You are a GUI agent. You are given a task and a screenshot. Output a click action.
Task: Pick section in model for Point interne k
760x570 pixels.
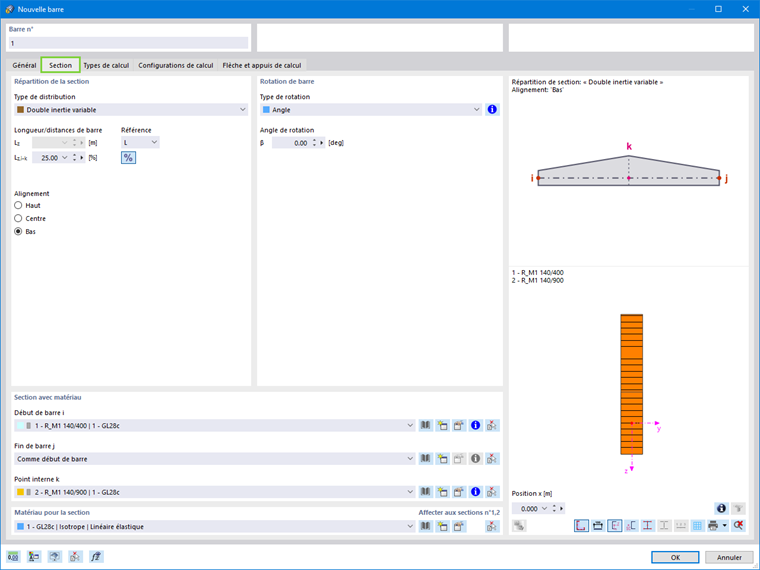click(x=492, y=492)
